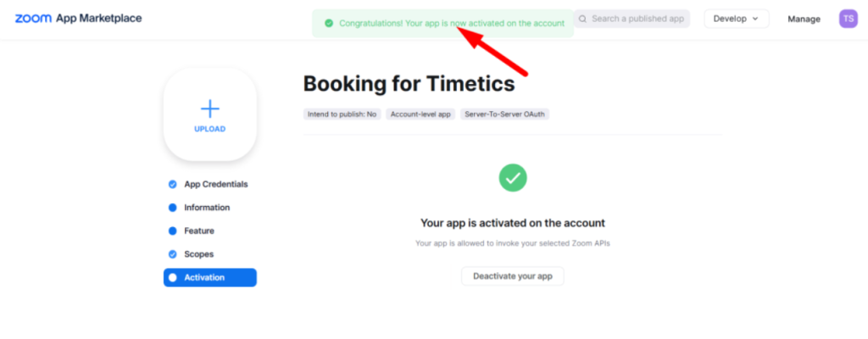Click the green check in the congratulations banner
The image size is (868, 339).
click(x=329, y=23)
